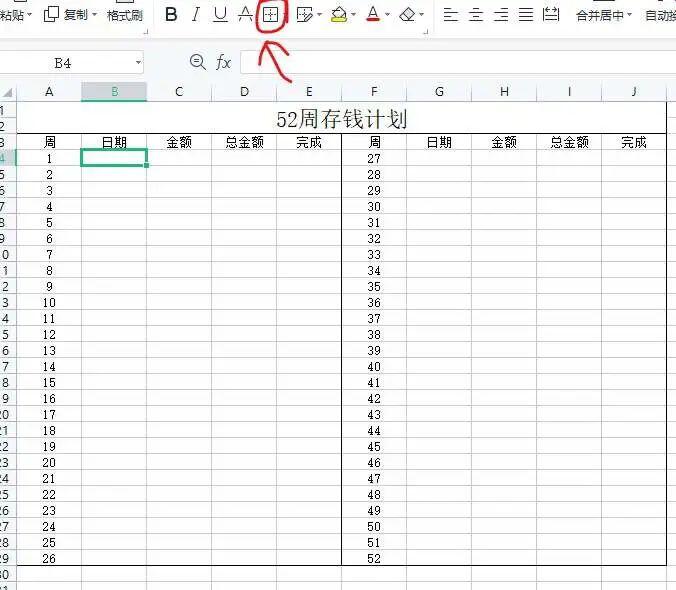Apply distributed alignment icon
The width and height of the screenshot is (676, 590).
click(551, 15)
